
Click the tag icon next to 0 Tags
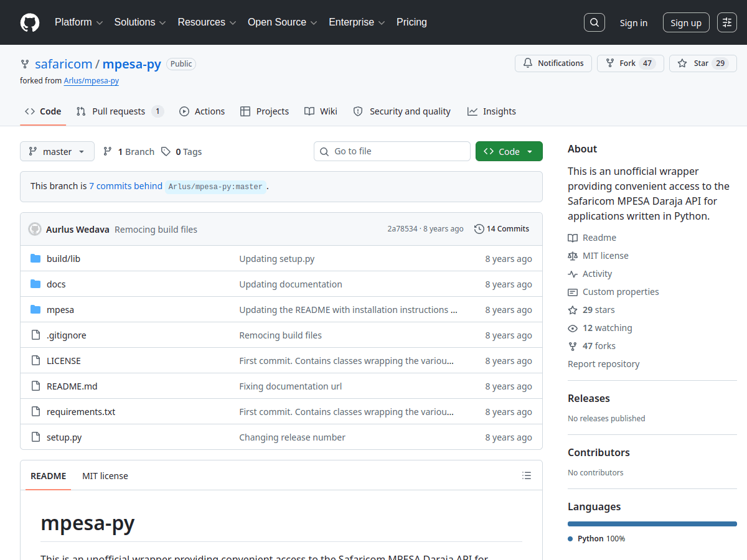click(x=166, y=151)
